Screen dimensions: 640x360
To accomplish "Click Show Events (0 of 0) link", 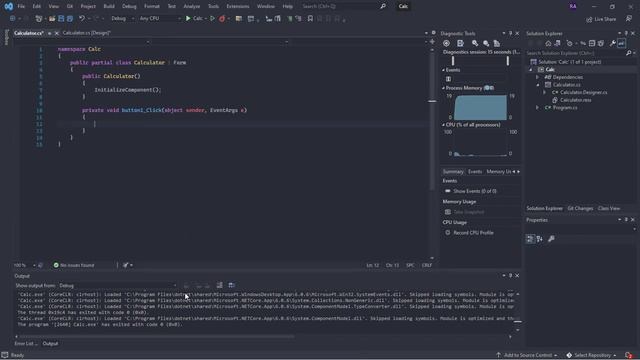I will [475, 191].
